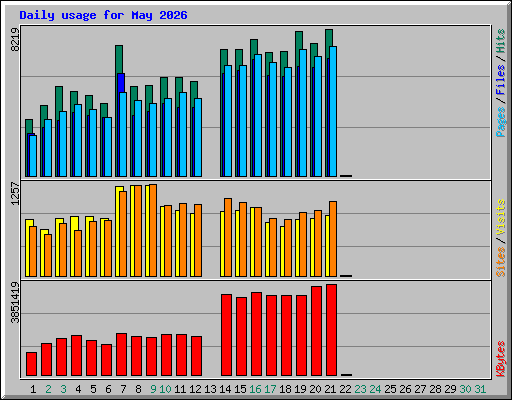Click day 7 on the x-axis
This screenshot has width=512, height=400.
pos(123,389)
